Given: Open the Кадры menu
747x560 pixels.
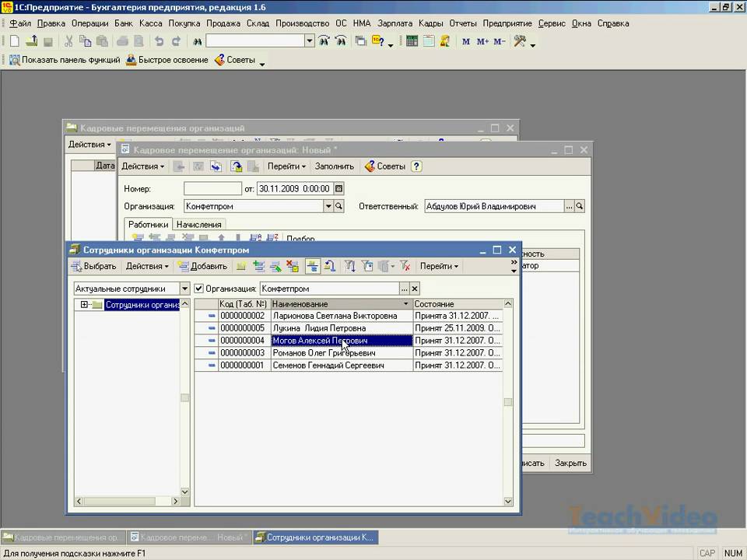Looking at the screenshot, I should 430,23.
